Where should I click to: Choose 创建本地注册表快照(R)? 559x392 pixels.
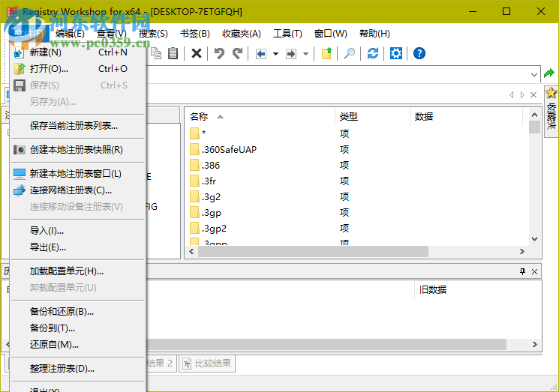[x=78, y=150]
